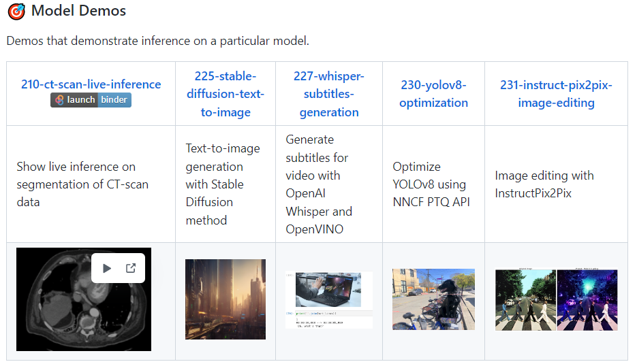The width and height of the screenshot is (637, 364).
Task: Play the CT-scan demo animation
Action: tap(106, 268)
